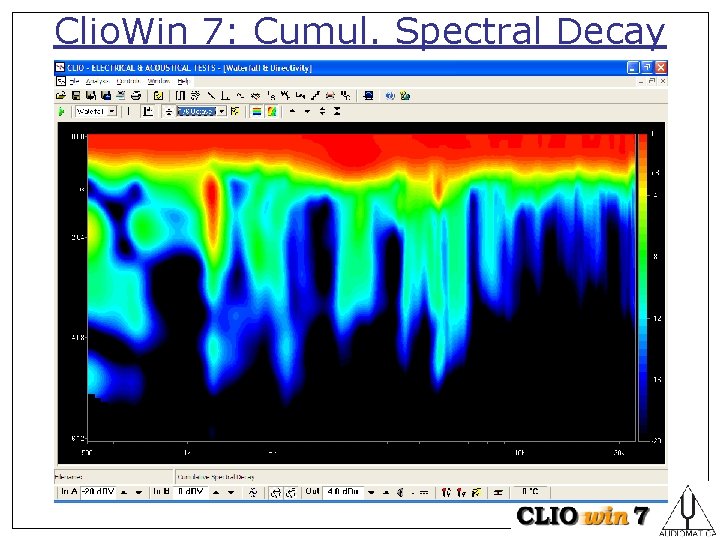
Task: Decrease the Out output level
Action: point(371,492)
